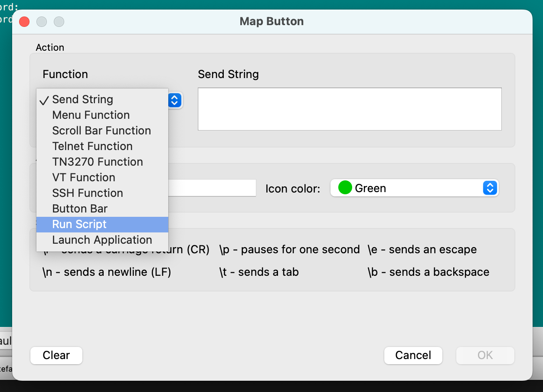Close the Map Button dialog window
This screenshot has height=392, width=543.
click(x=24, y=22)
